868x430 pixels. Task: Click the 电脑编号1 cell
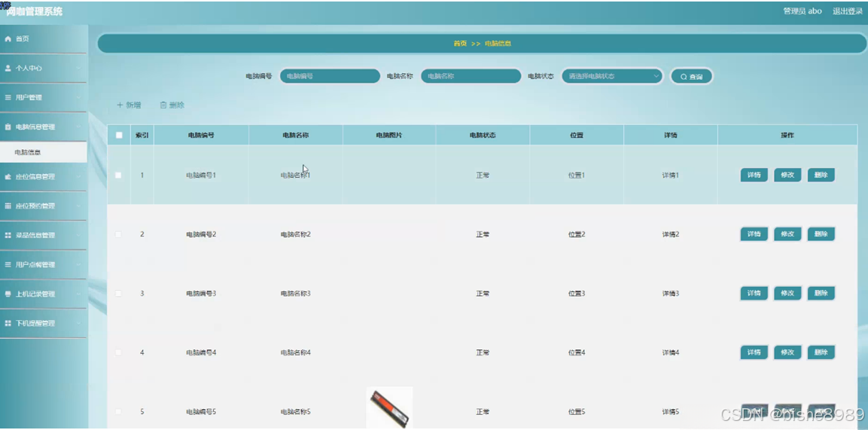point(201,175)
